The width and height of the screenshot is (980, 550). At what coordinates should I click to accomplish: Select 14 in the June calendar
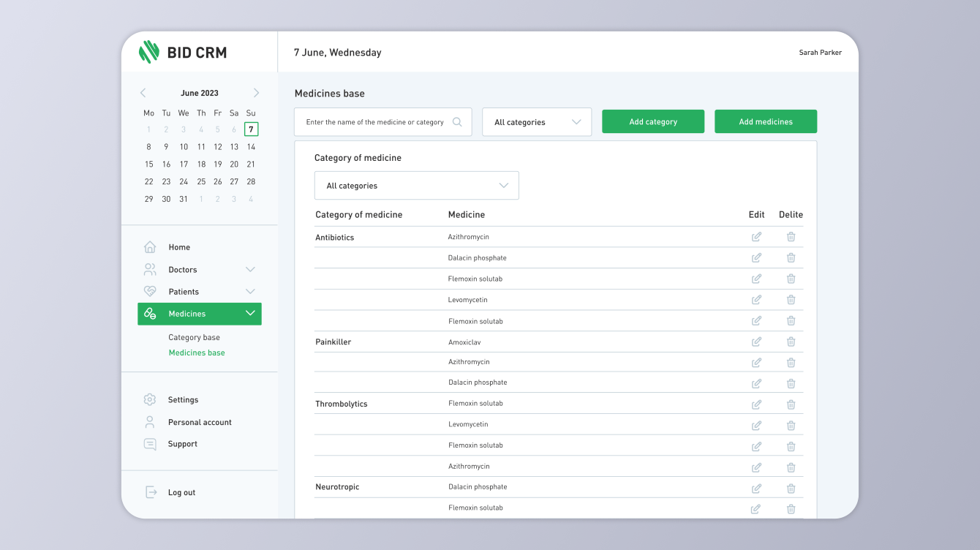251,147
